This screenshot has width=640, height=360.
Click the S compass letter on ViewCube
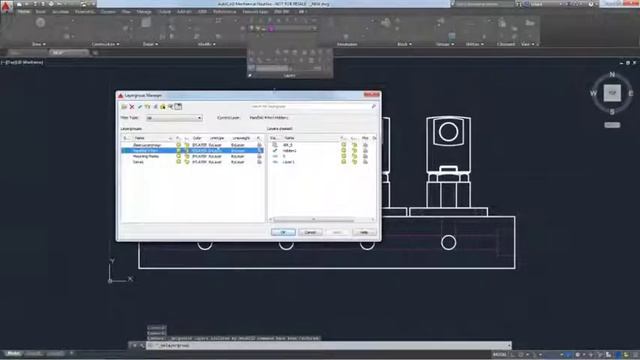pyautogui.click(x=612, y=112)
